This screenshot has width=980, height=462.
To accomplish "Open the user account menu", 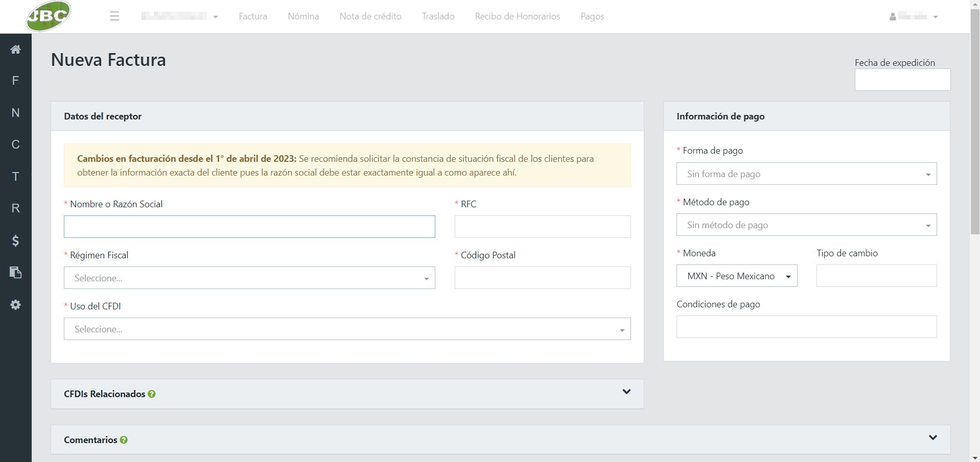I will coord(914,16).
